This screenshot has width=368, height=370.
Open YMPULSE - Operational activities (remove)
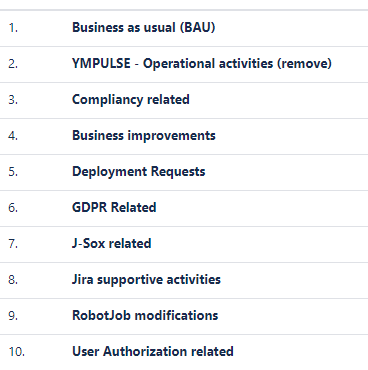[202, 64]
